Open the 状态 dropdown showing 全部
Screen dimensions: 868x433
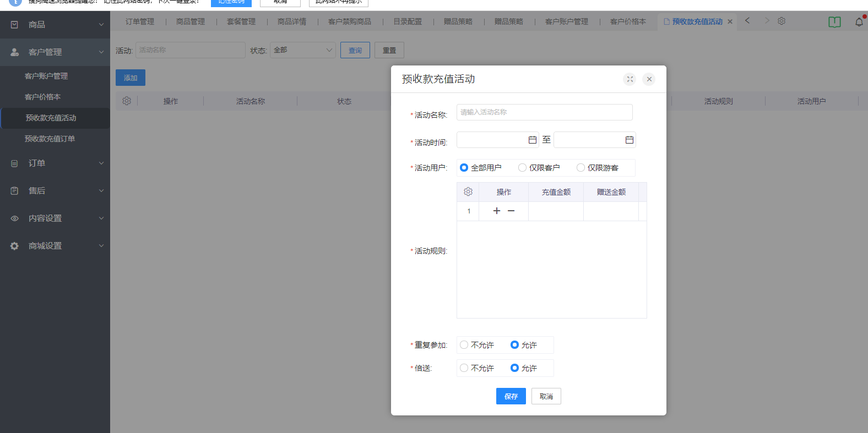(x=302, y=50)
